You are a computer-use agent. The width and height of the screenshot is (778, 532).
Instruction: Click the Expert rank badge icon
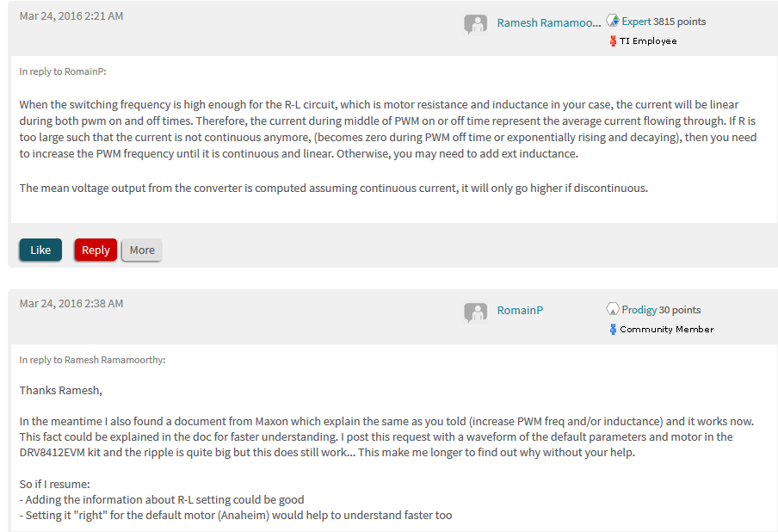pyautogui.click(x=613, y=21)
